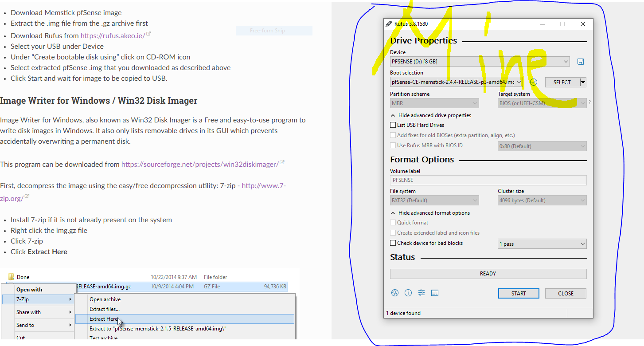Screen dimensions: 644x346
Task: Open the Device dropdown PFSENSE (D:)
Action: [x=480, y=62]
